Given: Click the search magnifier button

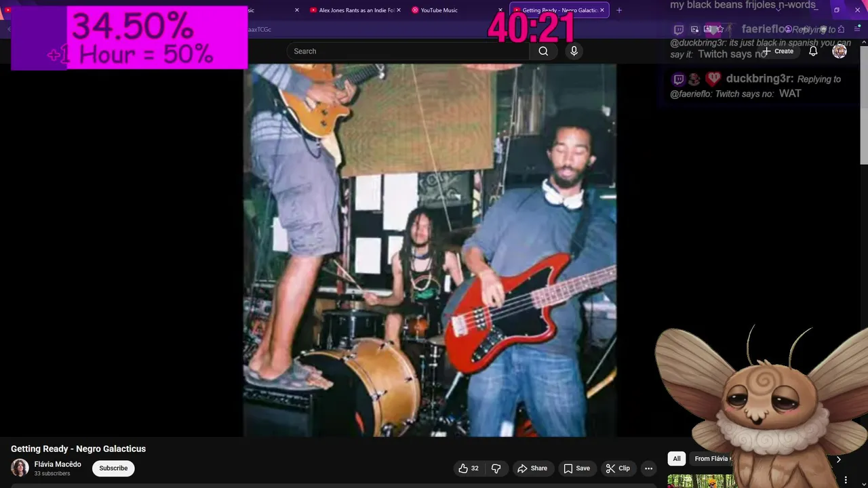Looking at the screenshot, I should [543, 51].
